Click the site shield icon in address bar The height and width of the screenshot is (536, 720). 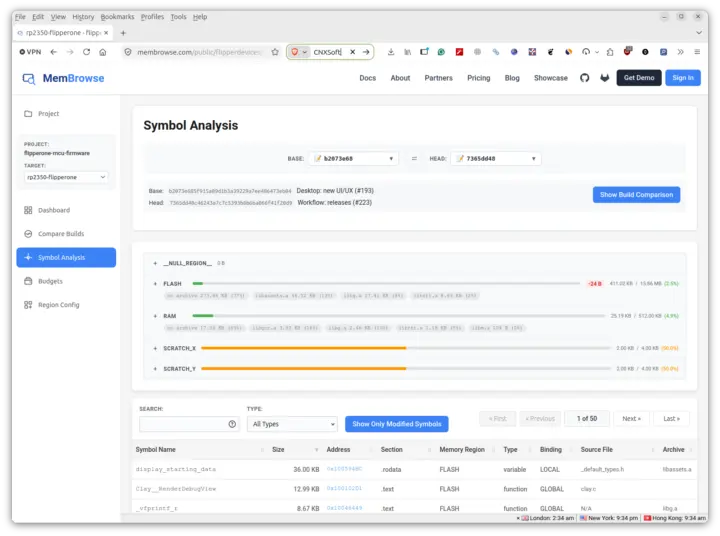[x=128, y=52]
